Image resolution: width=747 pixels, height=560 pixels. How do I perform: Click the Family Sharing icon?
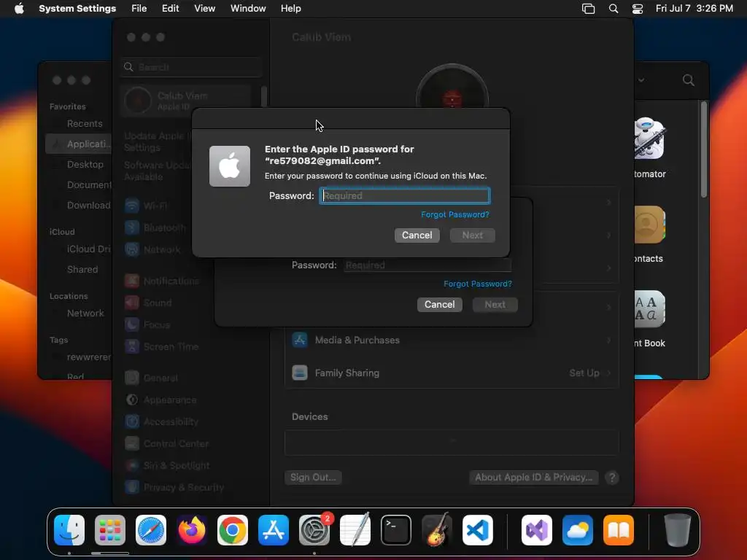click(x=300, y=373)
